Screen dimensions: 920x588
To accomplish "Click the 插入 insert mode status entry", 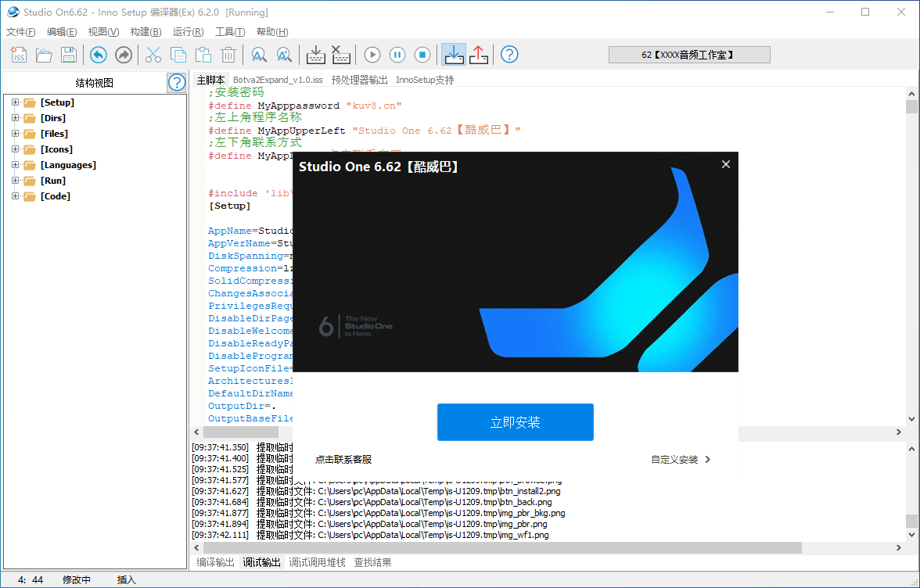I will click(x=126, y=580).
